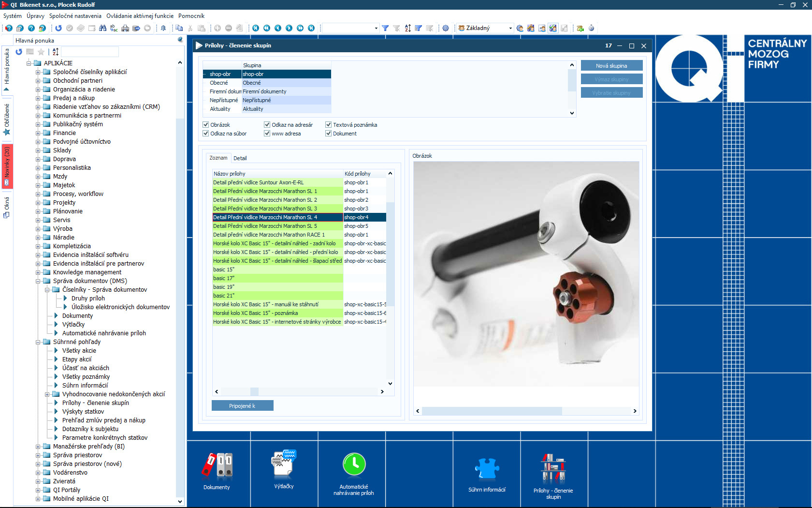812x508 pixels.
Task: Jump to first record navigation icon
Action: tap(256, 28)
